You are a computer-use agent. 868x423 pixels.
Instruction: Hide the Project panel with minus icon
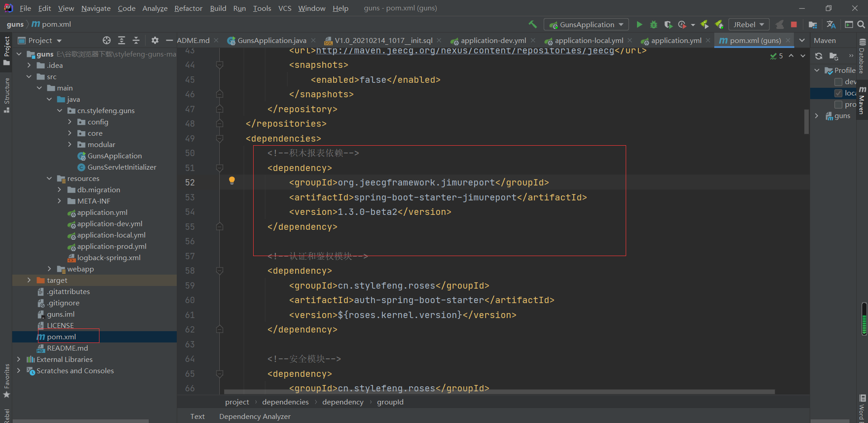coord(170,40)
